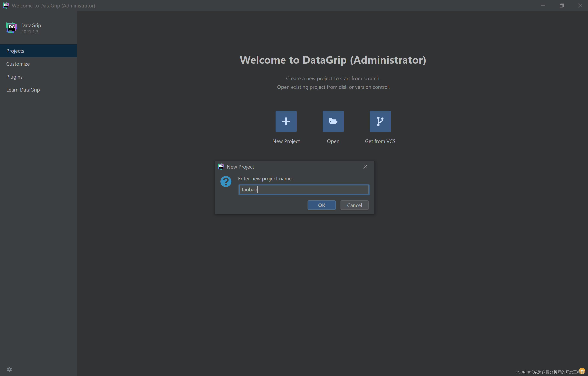This screenshot has width=588, height=376.
Task: Minimize the DataGrip welcome window
Action: pyautogui.click(x=543, y=5)
